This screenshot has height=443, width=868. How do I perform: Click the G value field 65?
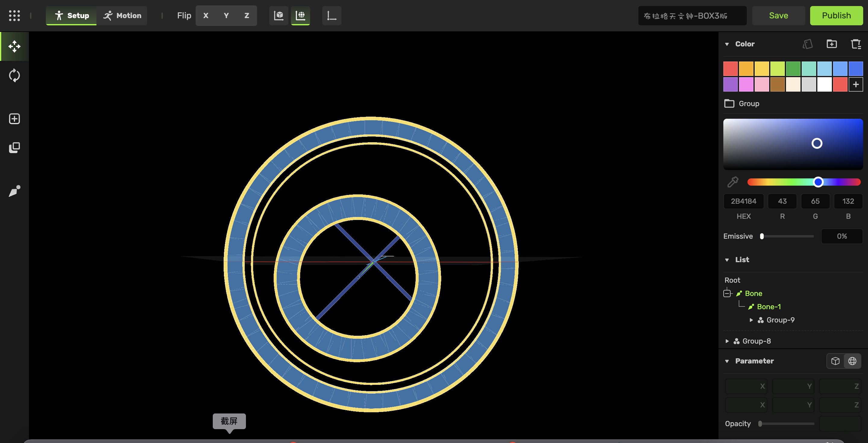coord(816,201)
